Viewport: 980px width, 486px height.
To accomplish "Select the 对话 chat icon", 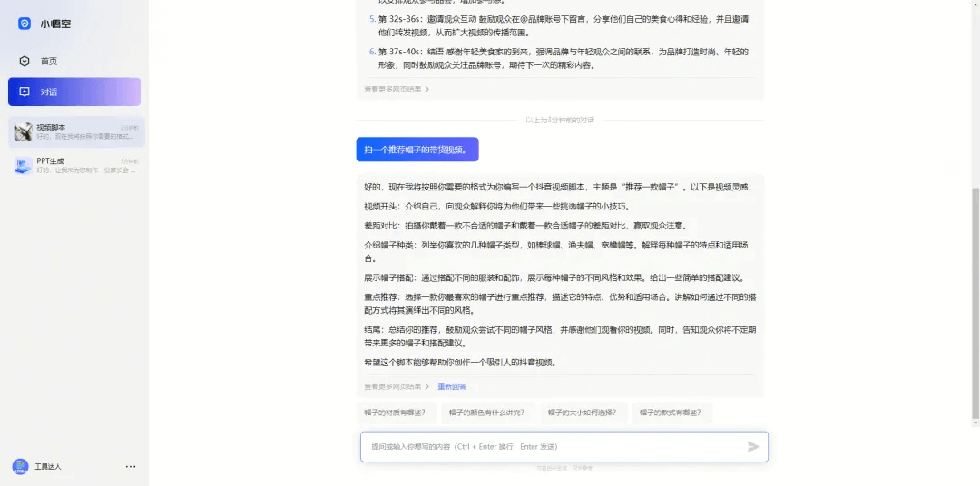I will pyautogui.click(x=24, y=92).
